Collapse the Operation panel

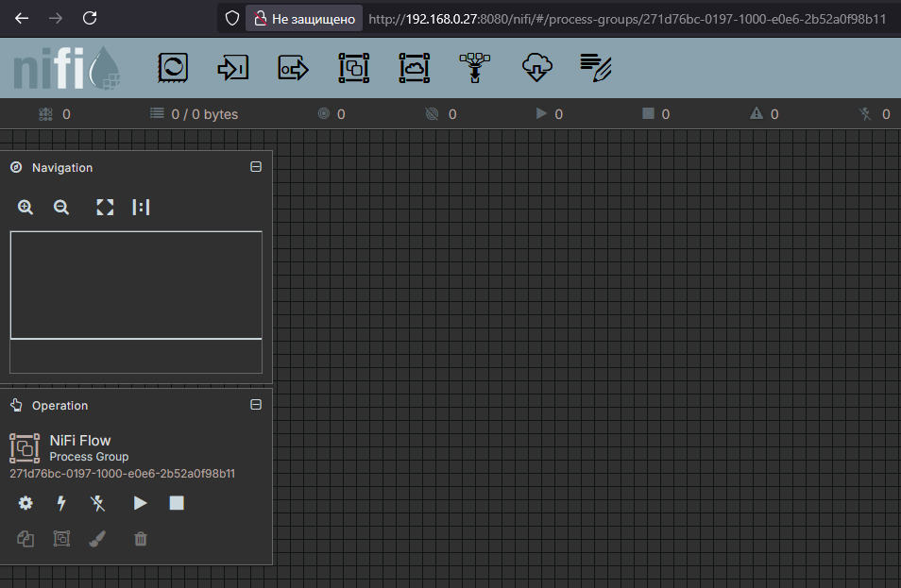coord(256,404)
